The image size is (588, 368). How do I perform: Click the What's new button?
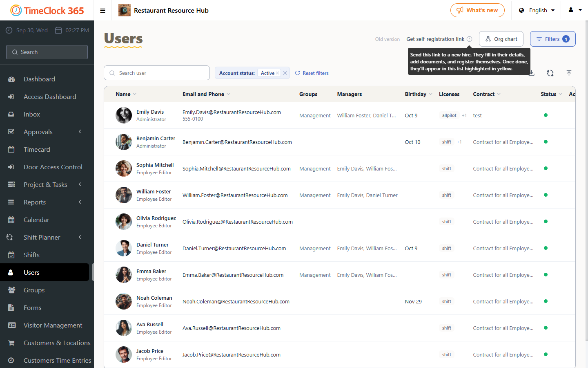(x=477, y=10)
